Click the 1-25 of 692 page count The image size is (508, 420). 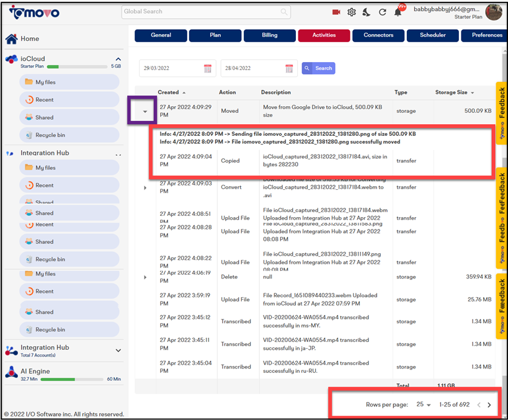click(454, 404)
